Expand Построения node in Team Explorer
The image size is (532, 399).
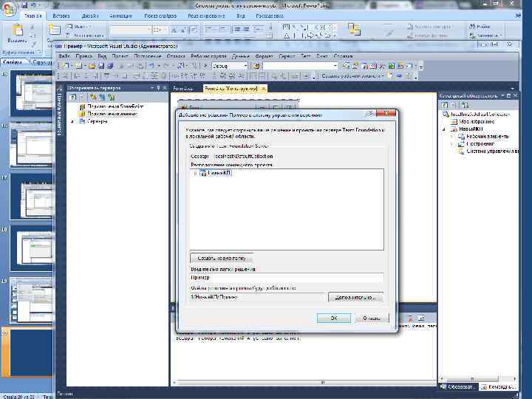click(x=451, y=144)
